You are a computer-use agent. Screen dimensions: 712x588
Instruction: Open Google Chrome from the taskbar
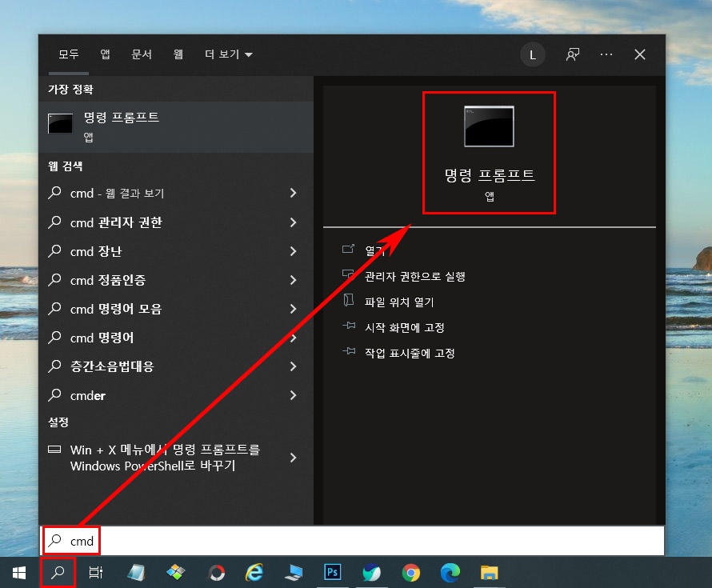(x=410, y=573)
